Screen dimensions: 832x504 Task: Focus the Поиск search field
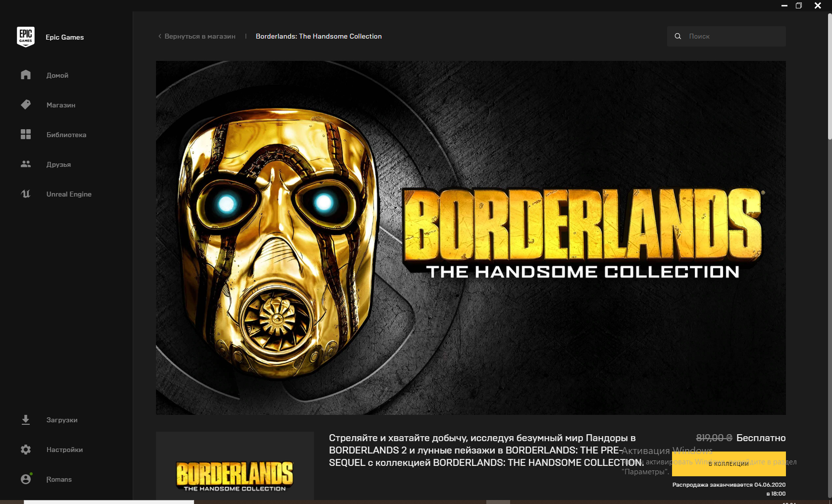[x=727, y=36]
